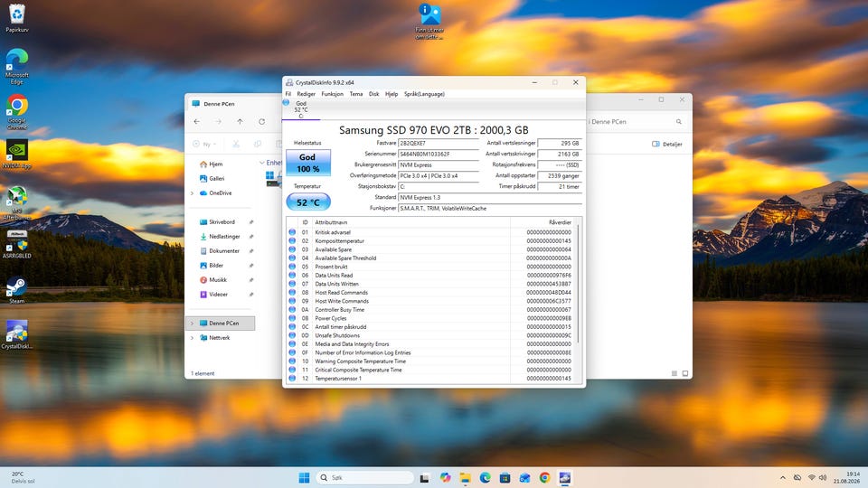Click the Cut icon in Explorer toolbar

pyautogui.click(x=236, y=145)
